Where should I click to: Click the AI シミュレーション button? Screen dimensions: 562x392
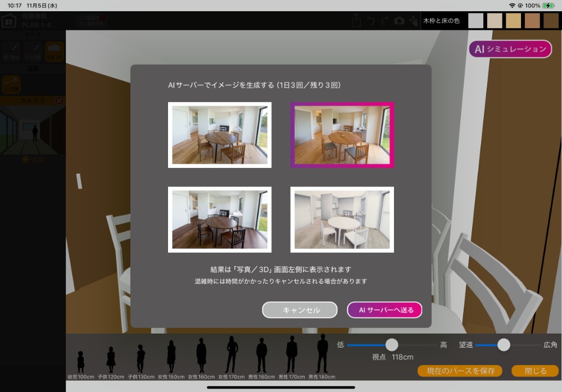point(510,49)
